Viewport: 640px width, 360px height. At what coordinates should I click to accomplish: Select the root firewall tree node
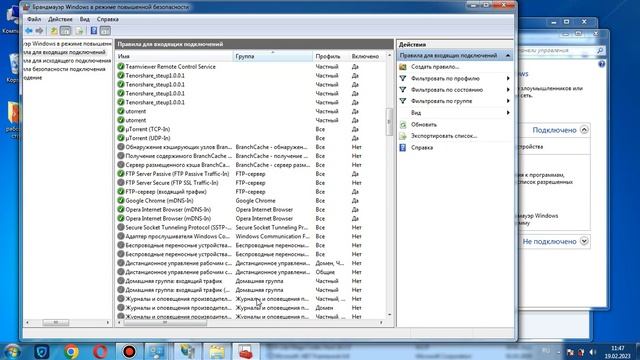[x=67, y=44]
